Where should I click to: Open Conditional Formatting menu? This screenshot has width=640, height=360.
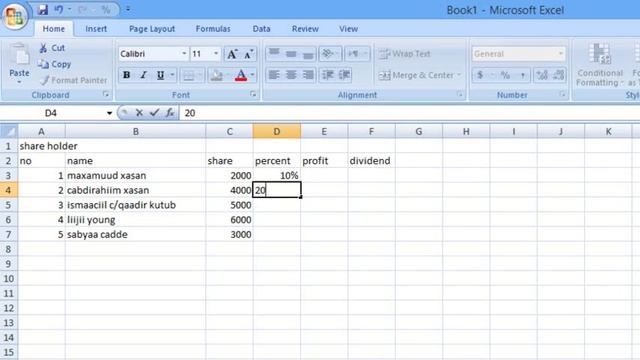tap(600, 64)
